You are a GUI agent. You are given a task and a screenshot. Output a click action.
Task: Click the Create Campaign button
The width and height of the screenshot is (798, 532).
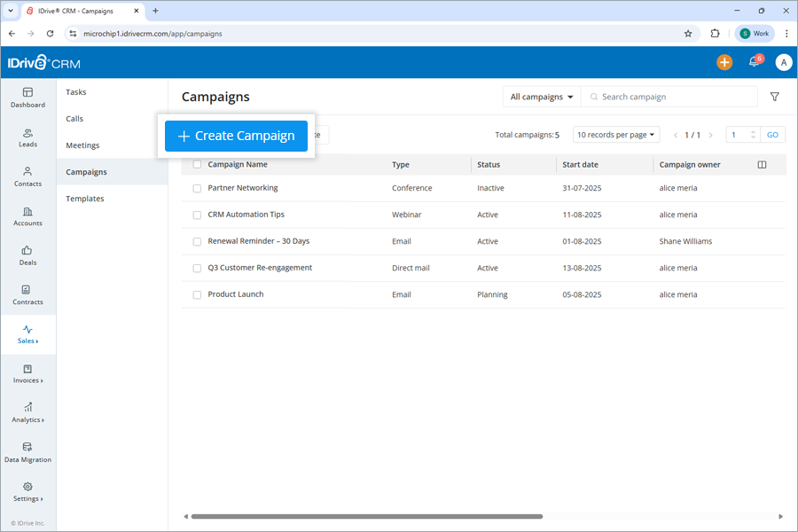(235, 136)
